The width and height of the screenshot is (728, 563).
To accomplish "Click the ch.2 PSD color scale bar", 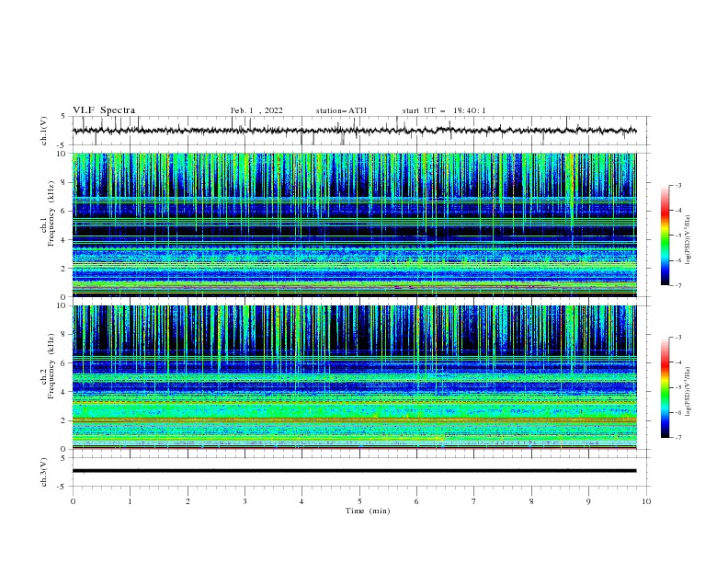I will click(665, 387).
